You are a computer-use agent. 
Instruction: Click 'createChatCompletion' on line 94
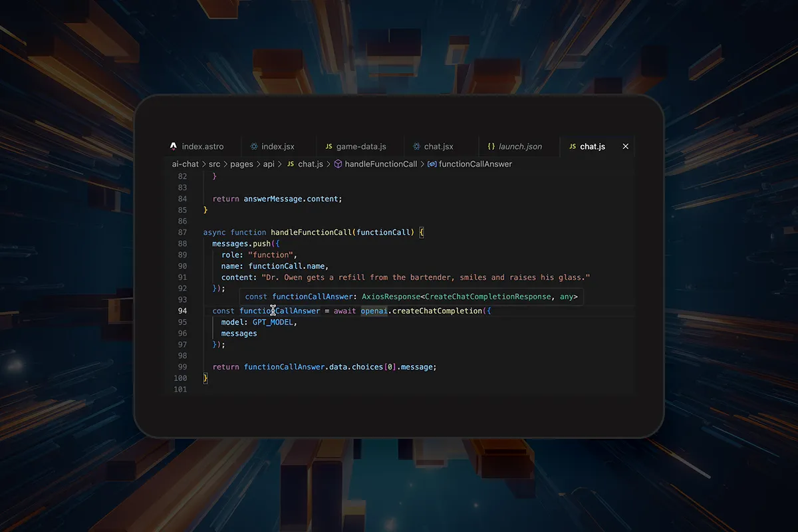tap(437, 311)
